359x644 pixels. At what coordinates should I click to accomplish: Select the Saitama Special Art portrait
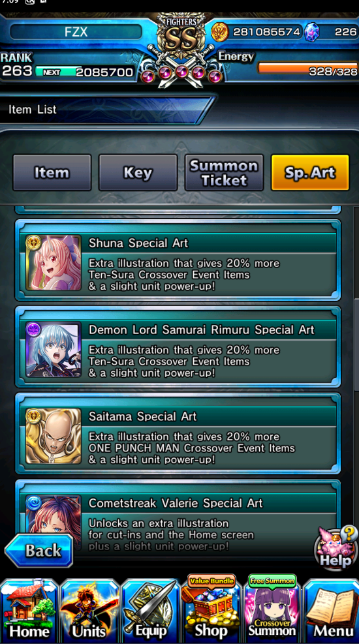point(54,436)
